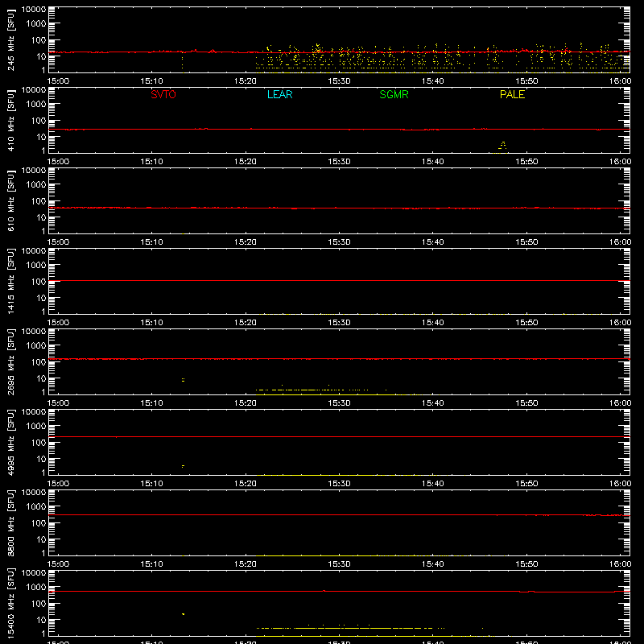Select the 410 MHz [SFU] axis title

point(10,121)
